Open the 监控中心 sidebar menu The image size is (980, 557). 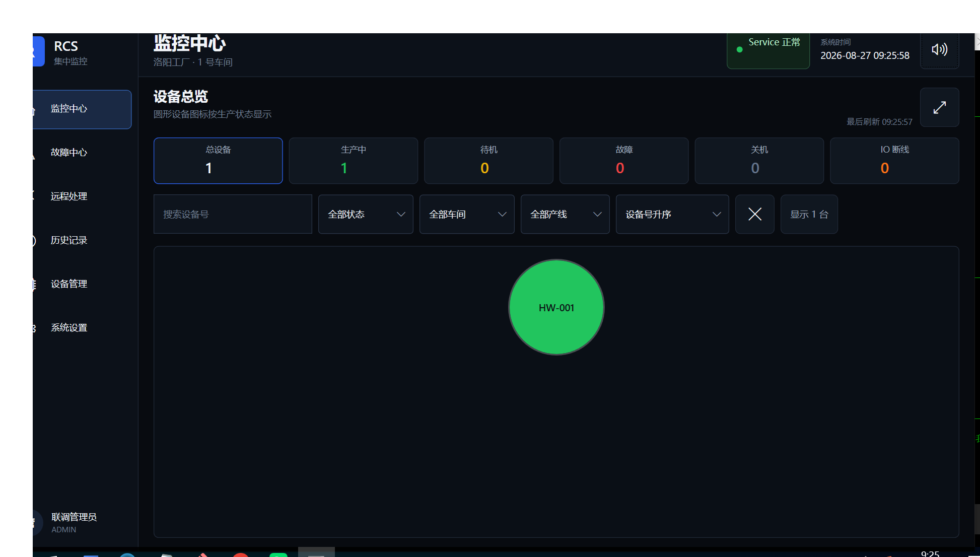82,109
